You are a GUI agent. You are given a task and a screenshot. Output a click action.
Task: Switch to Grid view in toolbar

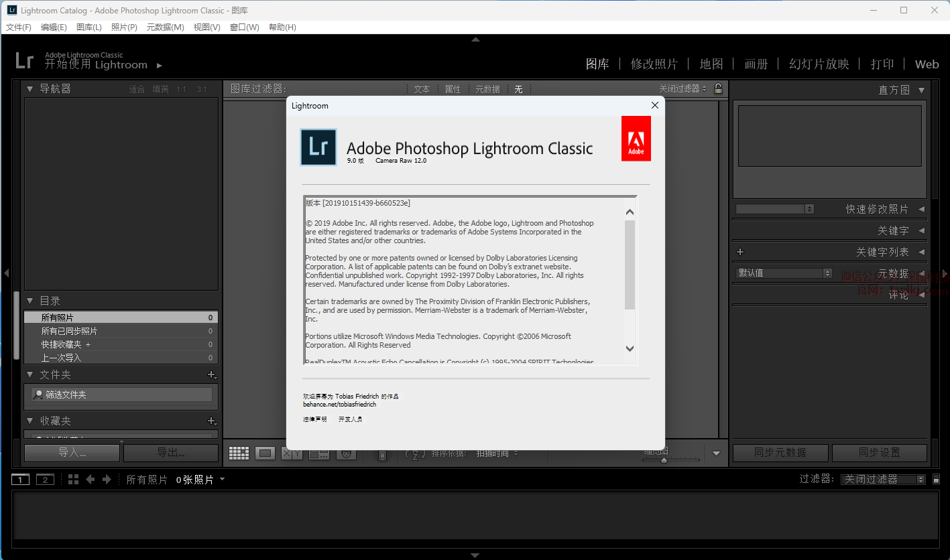point(239,453)
